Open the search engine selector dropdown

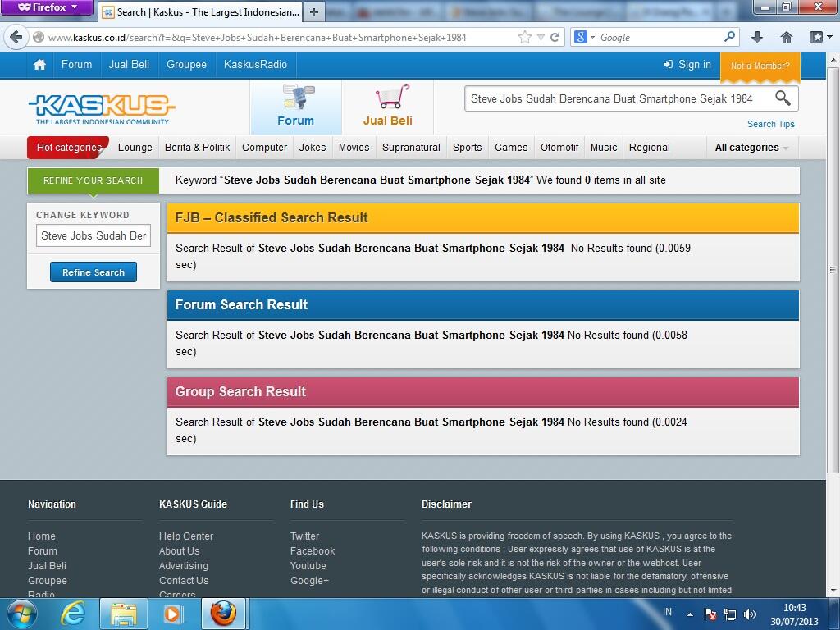(584, 37)
